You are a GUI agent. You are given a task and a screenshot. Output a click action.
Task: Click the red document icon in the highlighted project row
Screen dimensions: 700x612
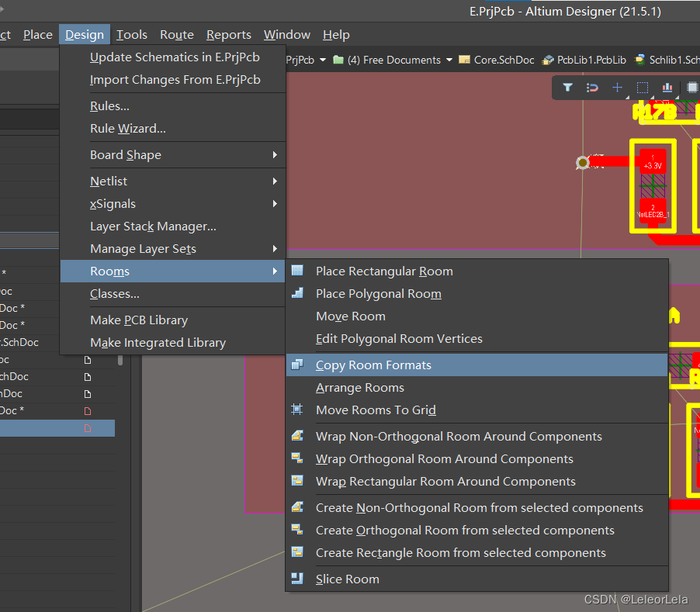tap(88, 428)
